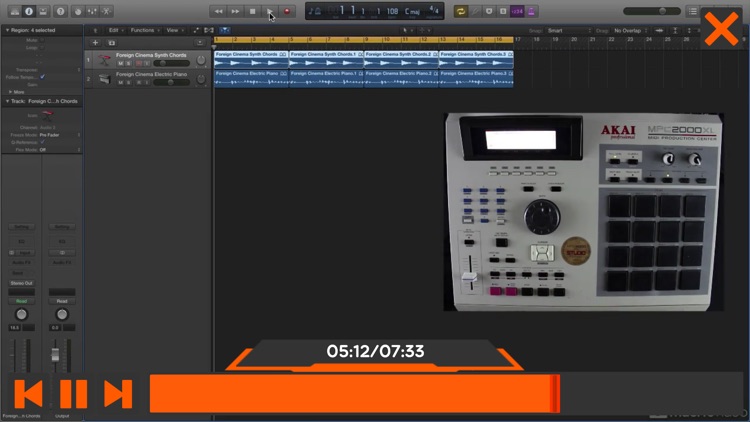This screenshot has height=422, width=750.
Task: Open the Functions menu in tracks area
Action: (x=145, y=30)
